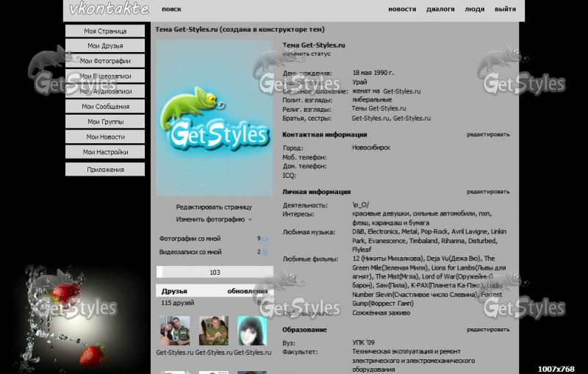Click выйти to log out

click(x=505, y=10)
